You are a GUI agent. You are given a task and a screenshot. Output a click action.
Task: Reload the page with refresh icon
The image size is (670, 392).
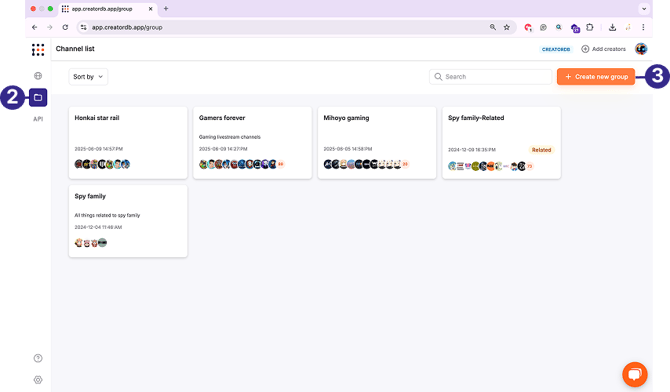(65, 27)
